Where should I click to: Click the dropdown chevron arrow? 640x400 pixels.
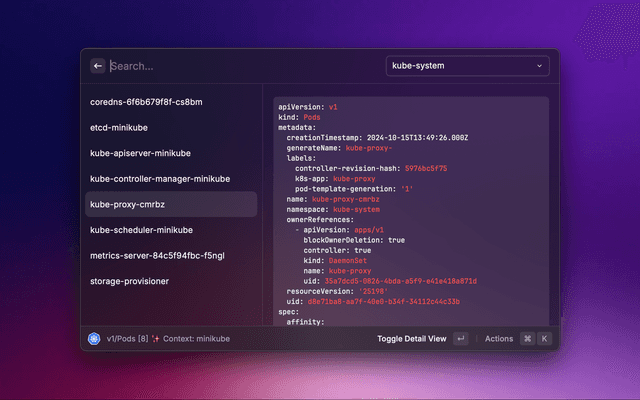(540, 66)
